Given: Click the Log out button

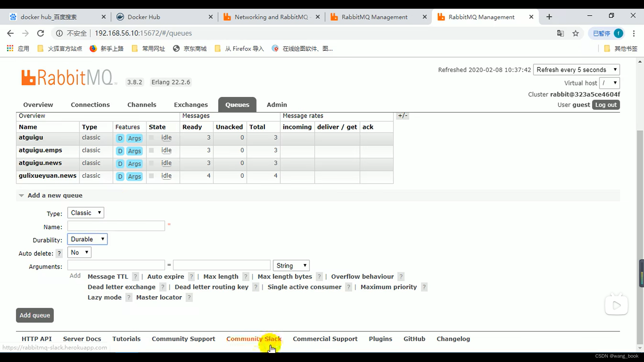Looking at the screenshot, I should pos(606,105).
